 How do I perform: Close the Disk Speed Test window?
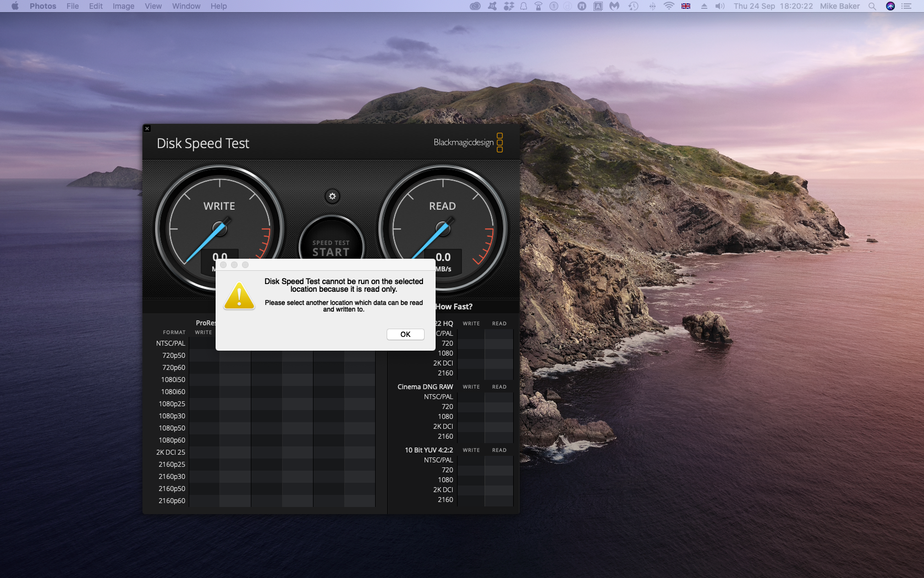147,128
